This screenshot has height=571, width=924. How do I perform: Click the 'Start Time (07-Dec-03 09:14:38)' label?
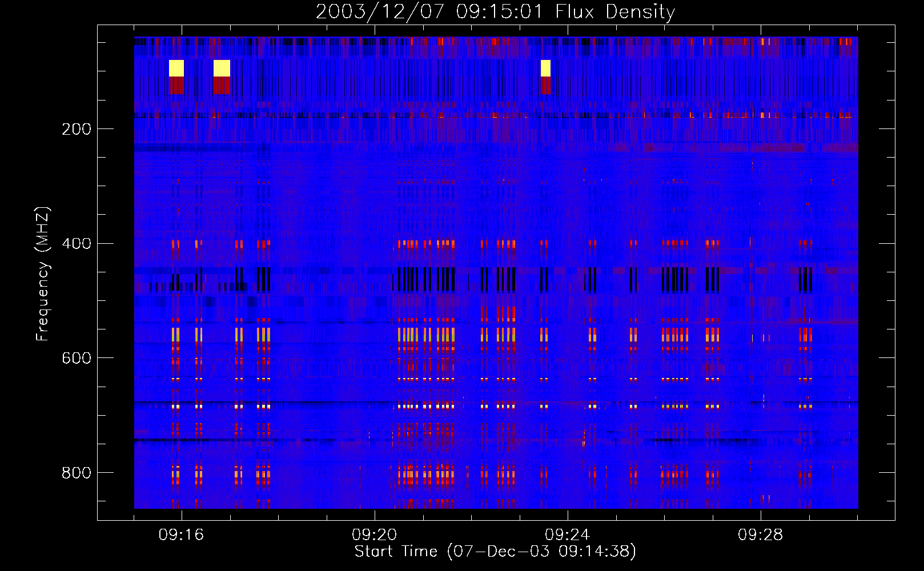(495, 552)
